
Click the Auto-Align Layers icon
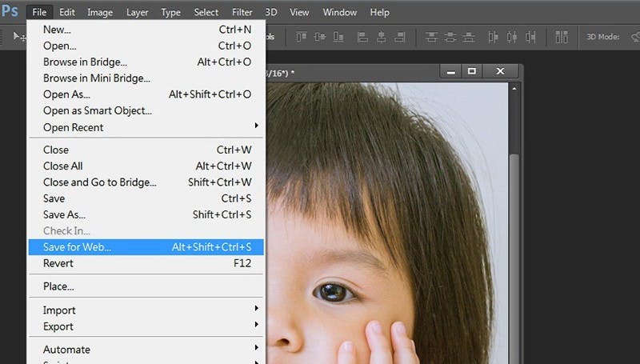coord(562,37)
